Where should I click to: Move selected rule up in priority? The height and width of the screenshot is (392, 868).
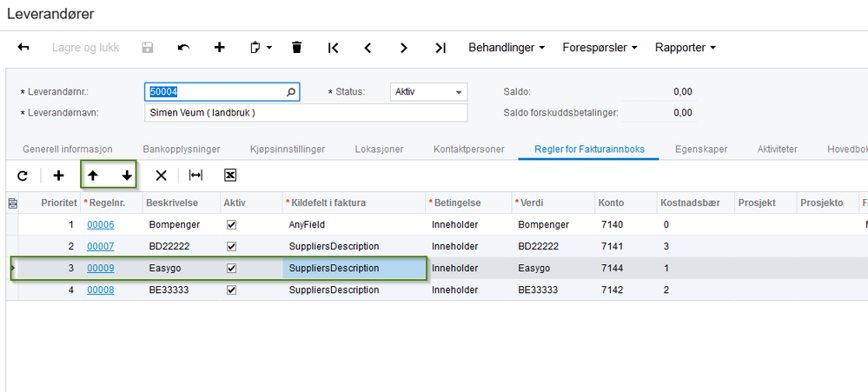tap(93, 176)
